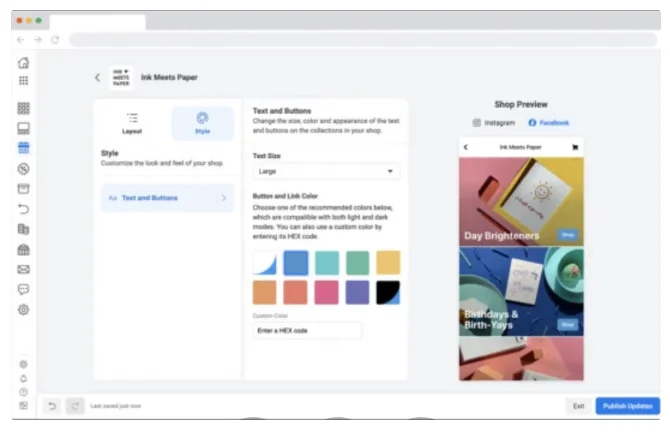Open the mail envelope icon in sidebar

coord(23,269)
